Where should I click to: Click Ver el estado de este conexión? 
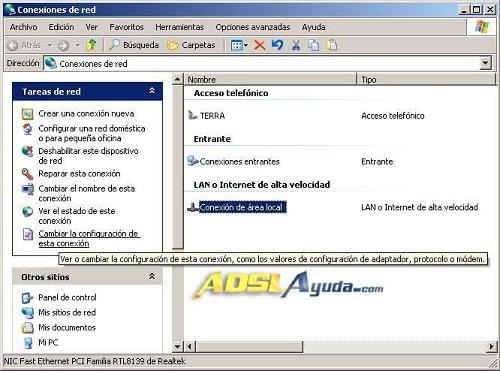(x=77, y=216)
